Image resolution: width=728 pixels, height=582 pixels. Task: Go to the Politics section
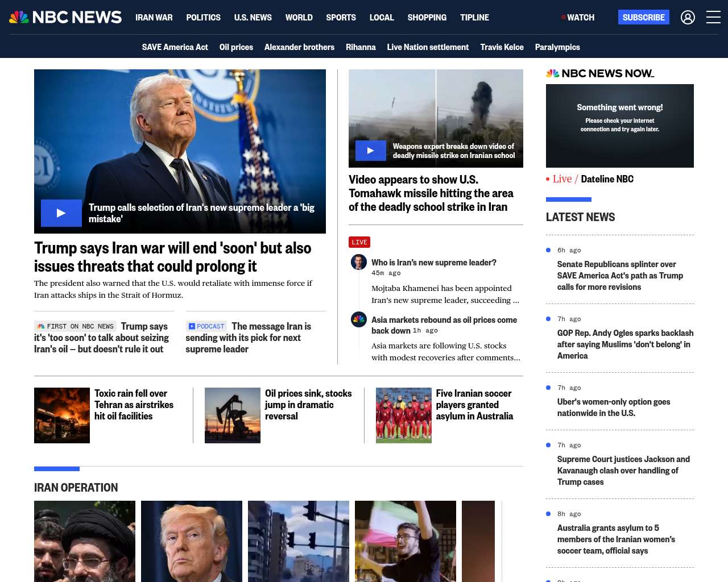(203, 18)
